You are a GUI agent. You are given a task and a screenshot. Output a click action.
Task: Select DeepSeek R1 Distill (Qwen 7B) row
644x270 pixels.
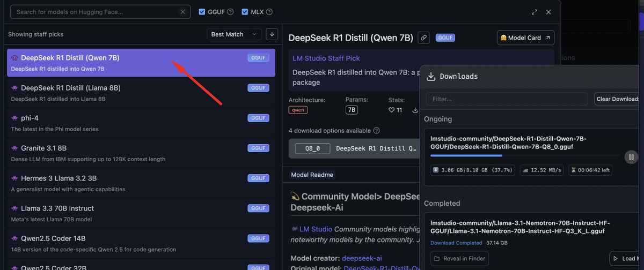141,63
